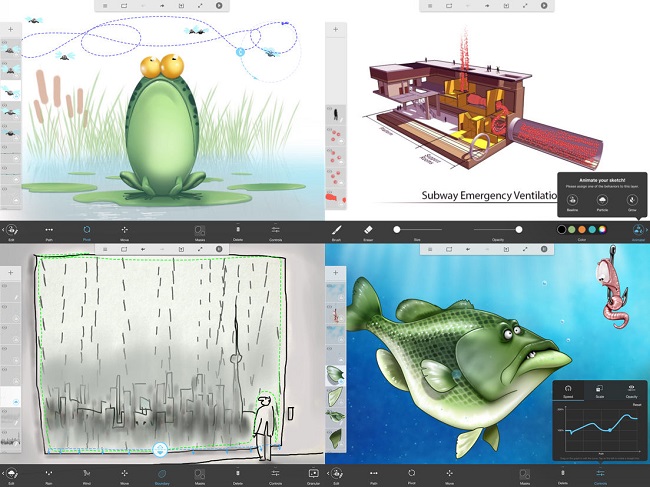Switch to the Opacity tab in fish panel
The height and width of the screenshot is (487, 650).
point(631,389)
